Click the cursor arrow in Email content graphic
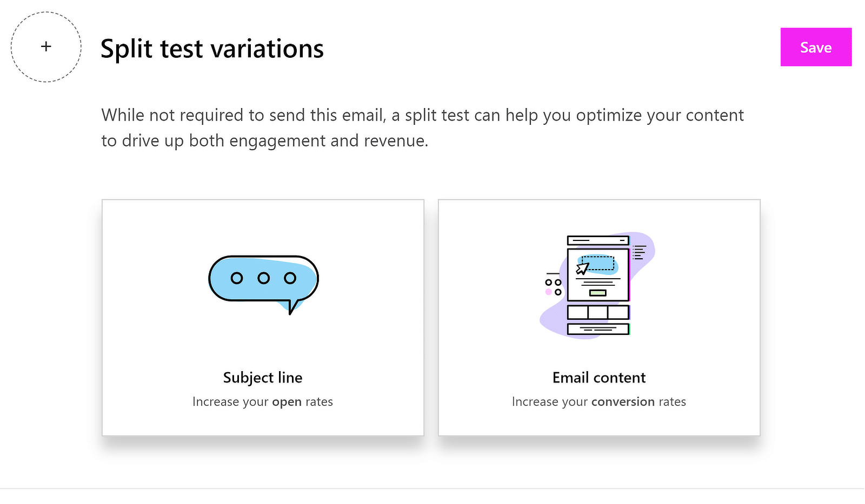Viewport: 865px width, 504px height. coord(583,267)
